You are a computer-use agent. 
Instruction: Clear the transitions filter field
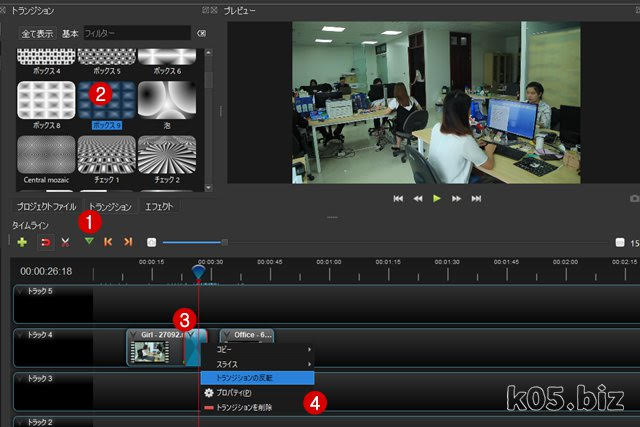click(x=202, y=33)
